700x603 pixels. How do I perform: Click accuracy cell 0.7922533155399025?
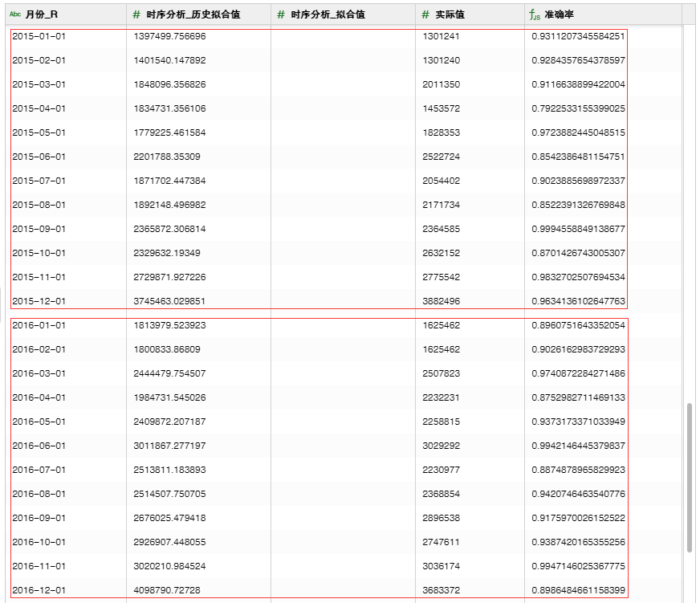pos(578,108)
